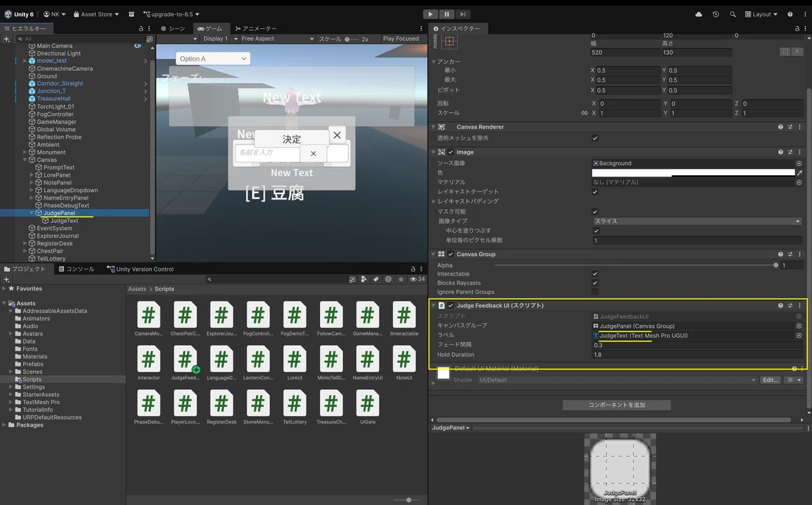
Task: Switch to the シーン tab
Action: coord(173,28)
